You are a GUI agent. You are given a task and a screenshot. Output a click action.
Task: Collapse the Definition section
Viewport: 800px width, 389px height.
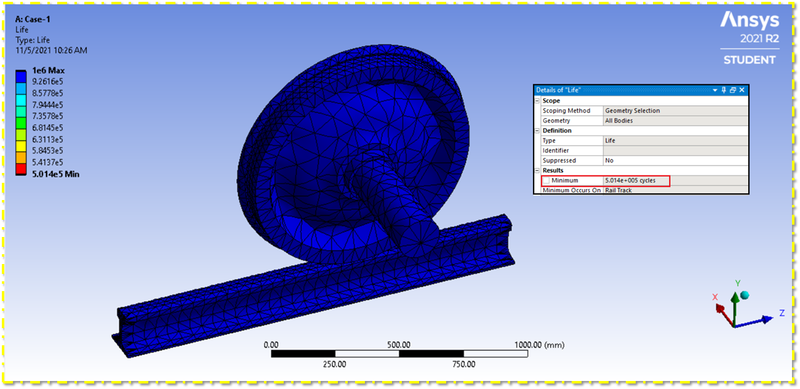coord(537,131)
